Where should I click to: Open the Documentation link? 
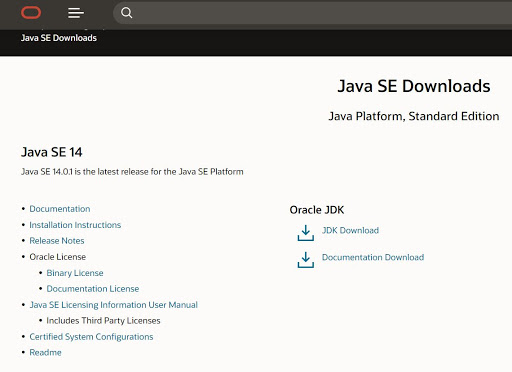60,209
